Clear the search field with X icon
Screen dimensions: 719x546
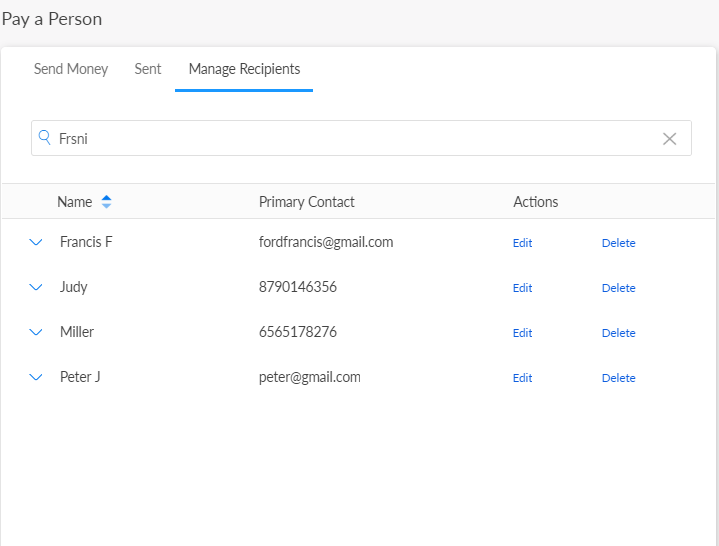670,139
